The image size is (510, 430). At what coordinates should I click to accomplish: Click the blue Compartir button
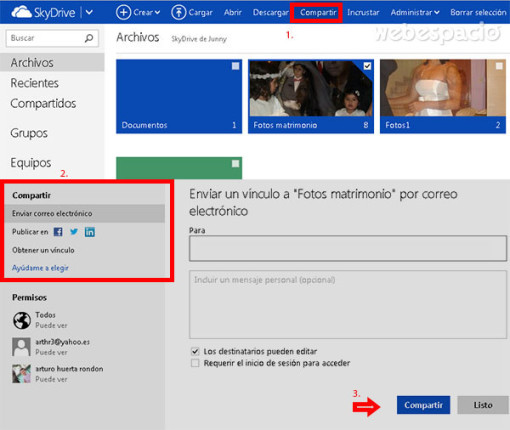(423, 405)
